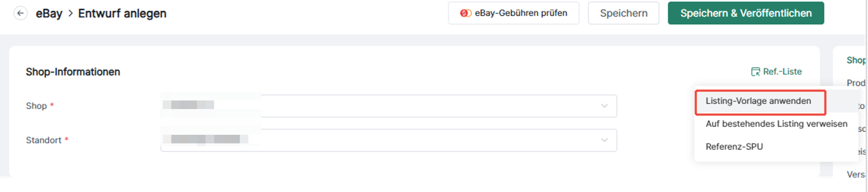Expand the Standort dropdown arrow

604,140
